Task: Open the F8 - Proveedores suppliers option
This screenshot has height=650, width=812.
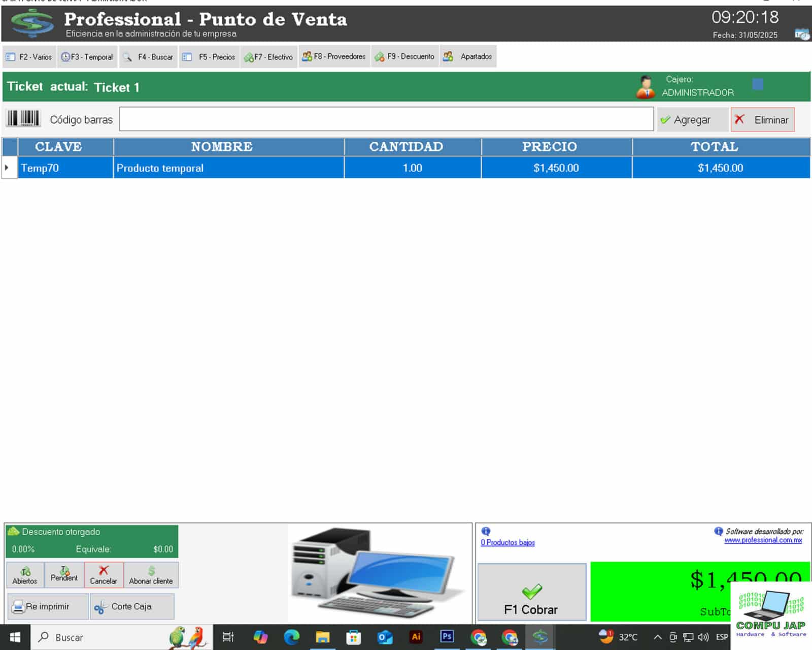Action: [334, 56]
